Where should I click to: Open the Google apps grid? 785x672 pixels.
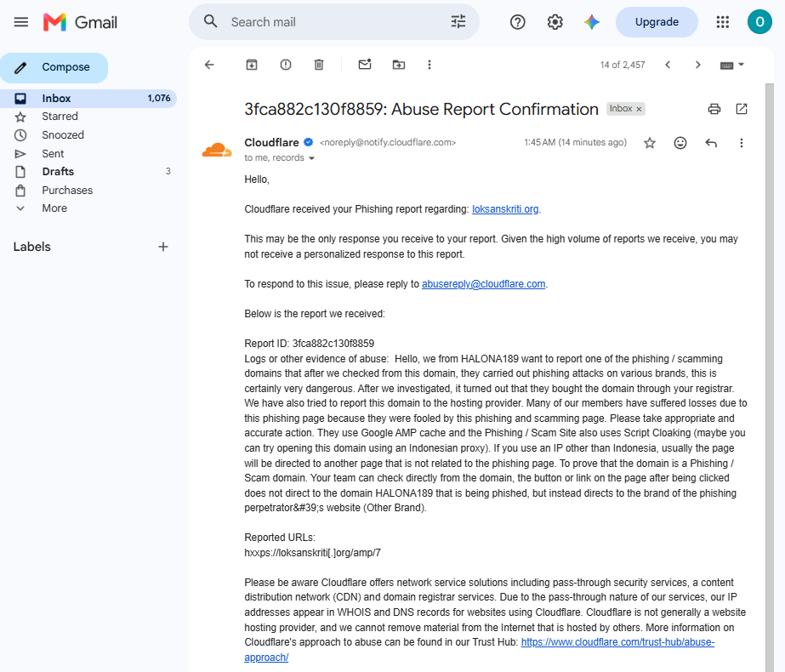[x=722, y=22]
